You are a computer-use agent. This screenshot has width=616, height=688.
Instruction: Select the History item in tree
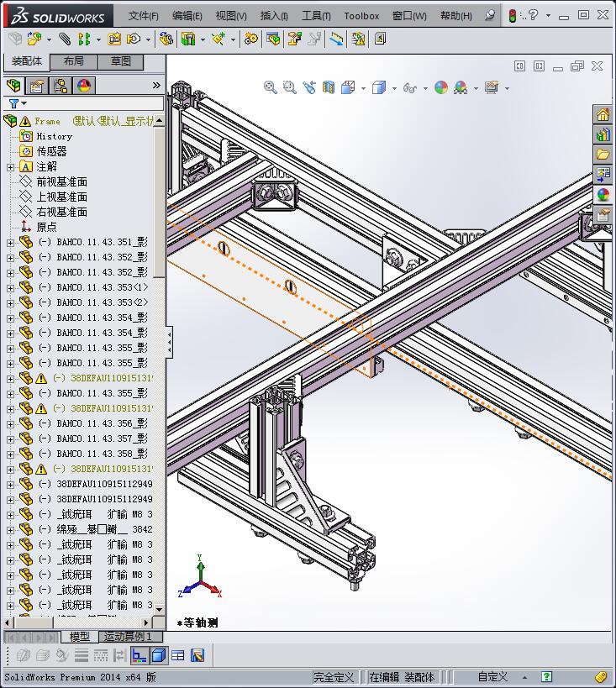tap(54, 136)
